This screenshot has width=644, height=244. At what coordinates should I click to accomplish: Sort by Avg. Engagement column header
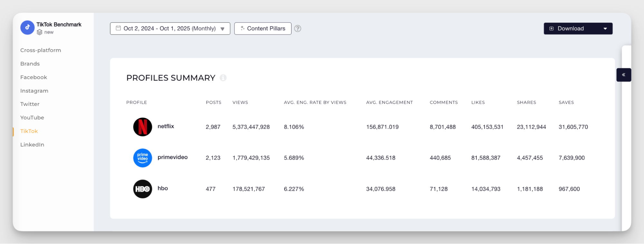(x=389, y=102)
